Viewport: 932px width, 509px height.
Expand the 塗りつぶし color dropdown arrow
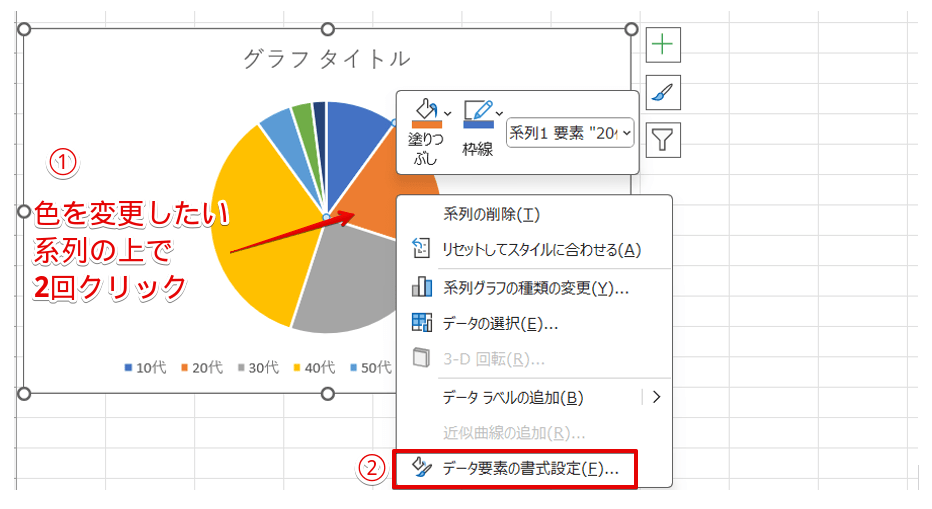pos(448,112)
